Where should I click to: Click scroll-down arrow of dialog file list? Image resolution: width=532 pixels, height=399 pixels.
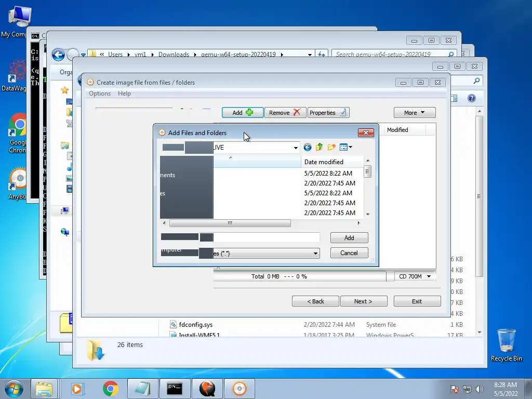pyautogui.click(x=368, y=215)
